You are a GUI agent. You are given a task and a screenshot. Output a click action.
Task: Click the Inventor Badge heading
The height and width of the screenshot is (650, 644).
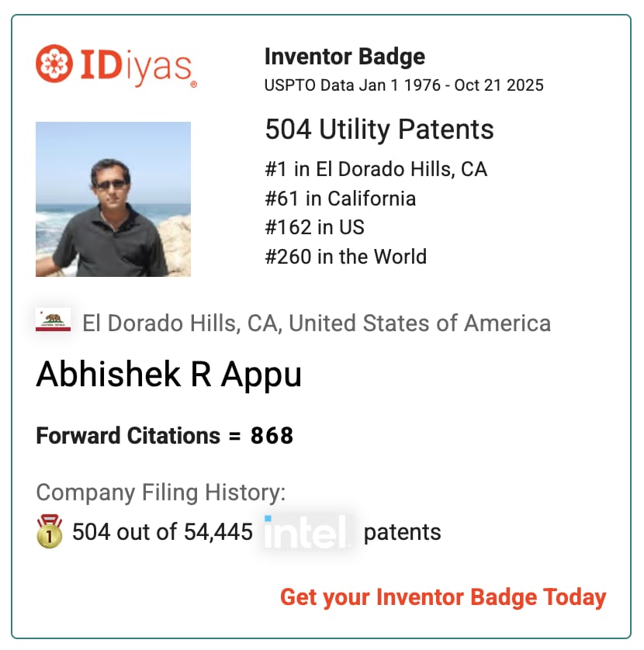(x=345, y=57)
